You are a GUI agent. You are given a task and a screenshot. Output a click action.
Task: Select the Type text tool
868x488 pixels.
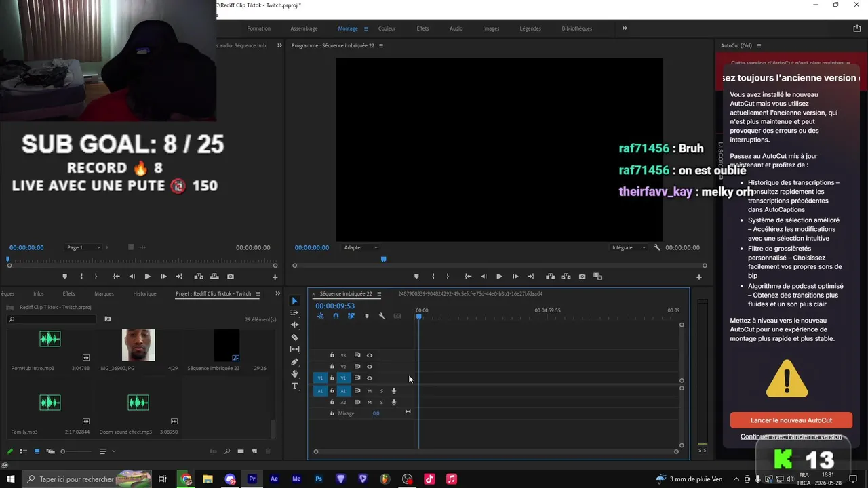(294, 386)
